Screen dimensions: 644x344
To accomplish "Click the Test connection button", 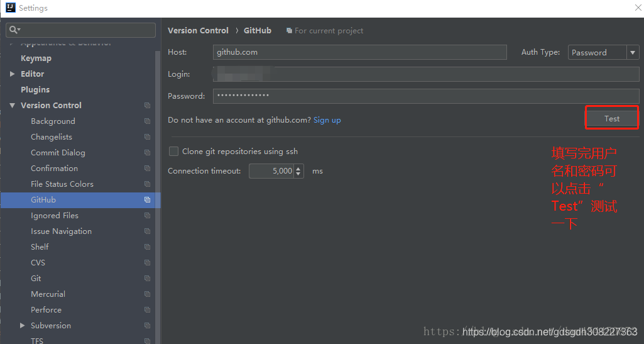I will coord(611,118).
